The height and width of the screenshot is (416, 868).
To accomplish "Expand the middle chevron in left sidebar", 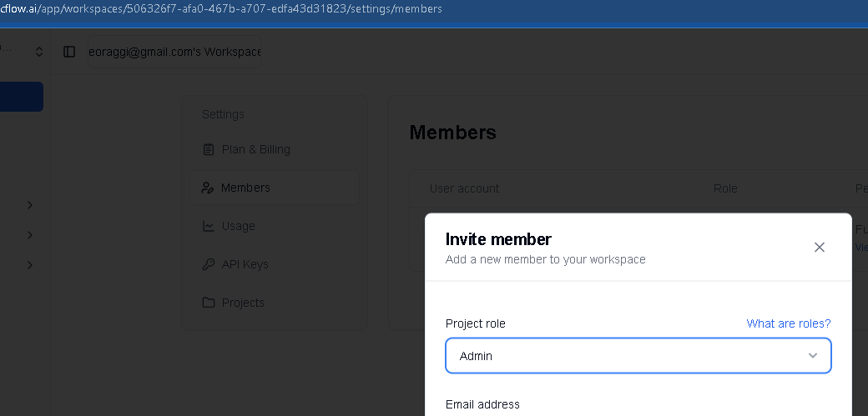I will [x=30, y=235].
